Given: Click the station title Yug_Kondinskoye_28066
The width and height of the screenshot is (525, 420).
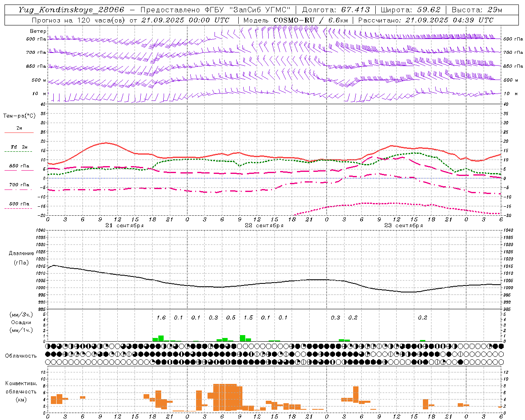Looking at the screenshot, I should pyautogui.click(x=71, y=10).
